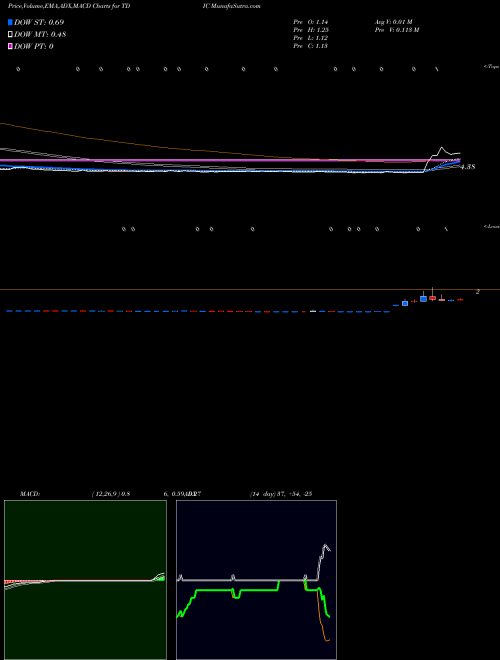Click the MACD indicator label
This screenshot has height=660, width=500.
pos(29,494)
